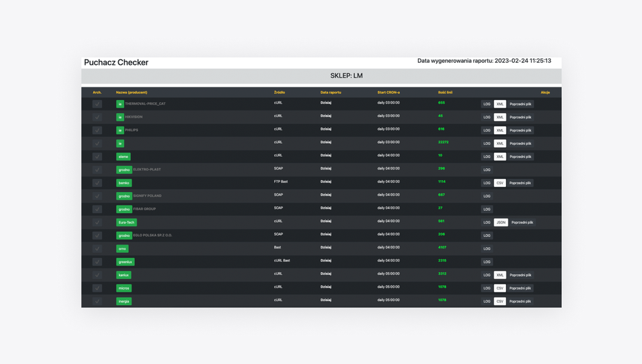The height and width of the screenshot is (364, 642).
Task: Click the Start CRON-a column header
Action: pyautogui.click(x=388, y=92)
